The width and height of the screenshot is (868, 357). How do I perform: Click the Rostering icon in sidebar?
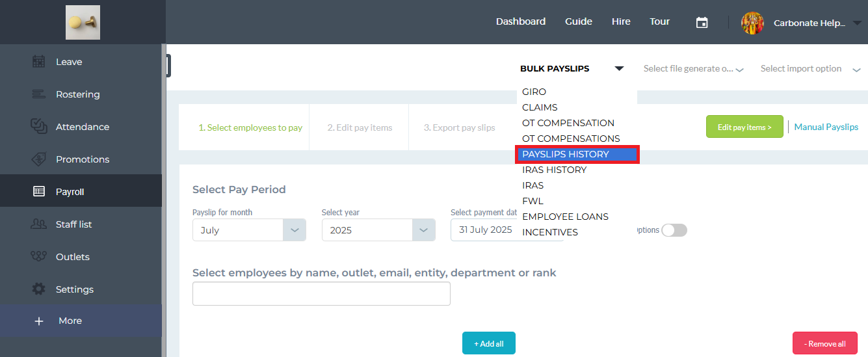pos(39,94)
